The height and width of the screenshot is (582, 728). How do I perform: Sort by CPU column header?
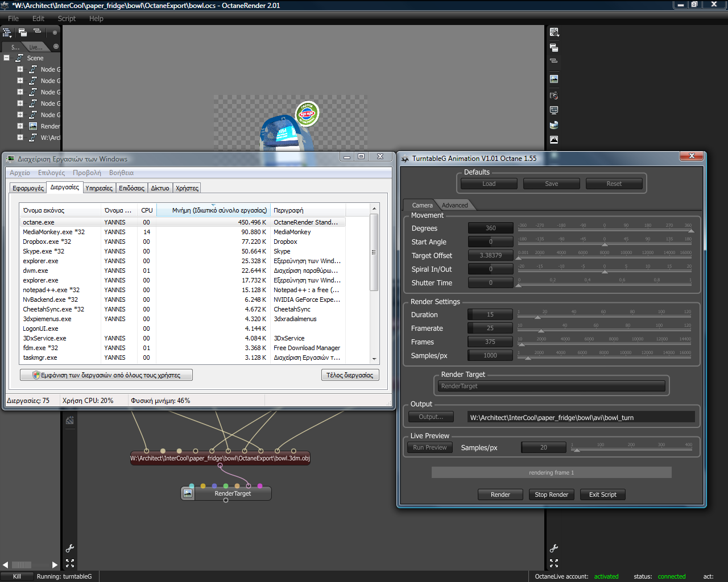(147, 210)
